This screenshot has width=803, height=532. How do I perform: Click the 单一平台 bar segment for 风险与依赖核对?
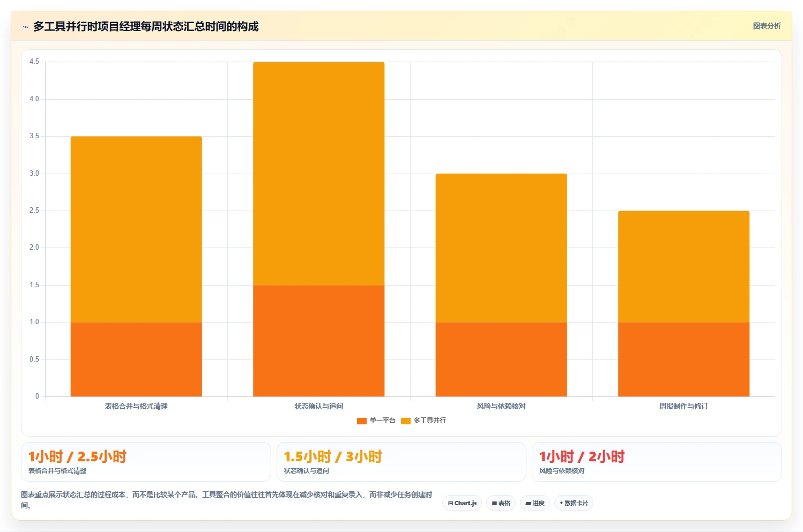(501, 359)
